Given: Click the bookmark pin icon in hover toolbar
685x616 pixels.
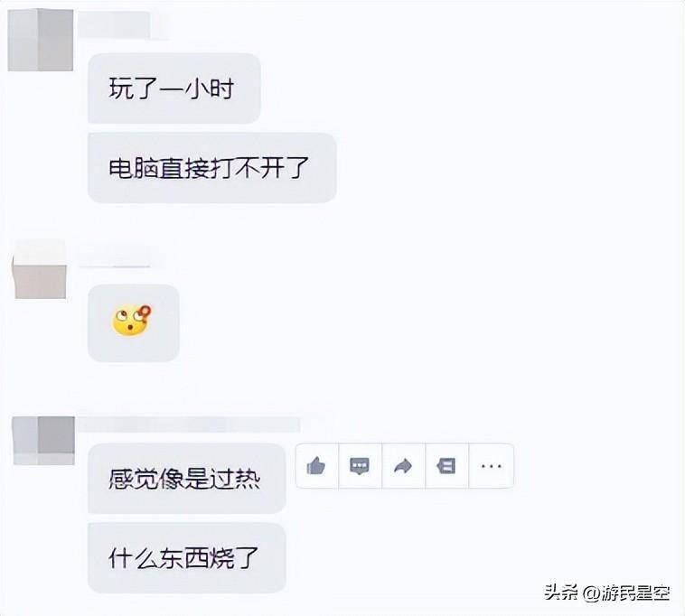Looking at the screenshot, I should [446, 466].
